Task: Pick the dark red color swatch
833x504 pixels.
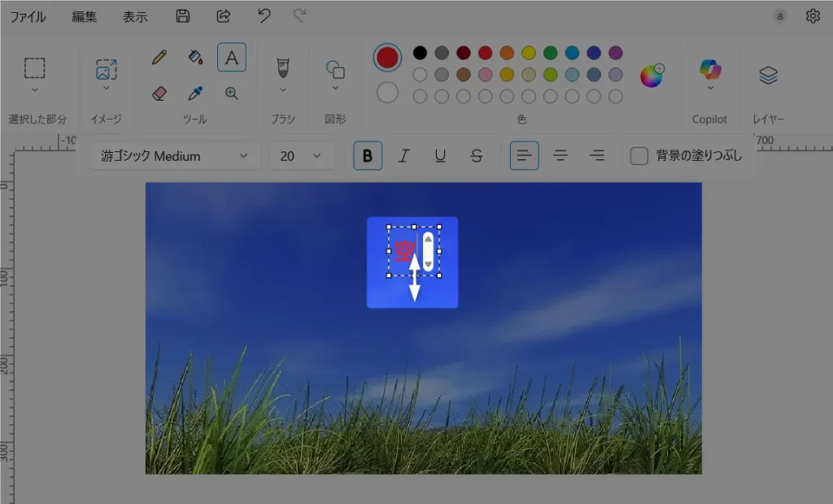Action: tap(463, 53)
